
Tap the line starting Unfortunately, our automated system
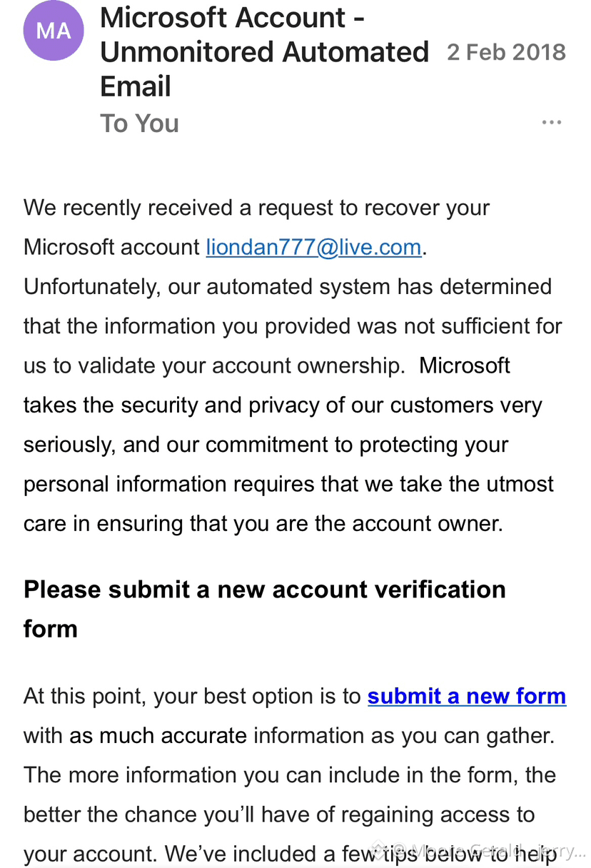288,287
